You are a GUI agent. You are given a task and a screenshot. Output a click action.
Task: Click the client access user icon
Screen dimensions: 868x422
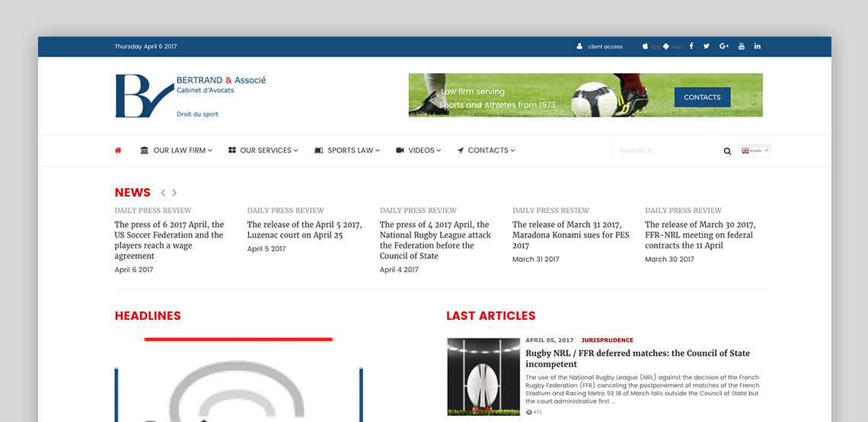tap(579, 46)
